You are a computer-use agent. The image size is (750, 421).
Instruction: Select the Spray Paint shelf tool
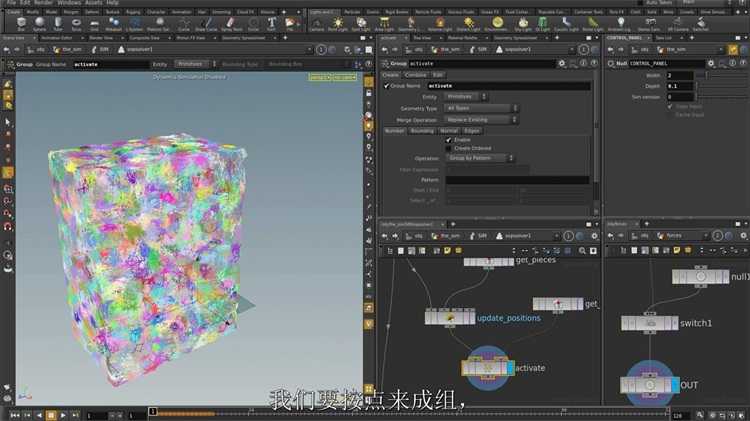pyautogui.click(x=231, y=24)
